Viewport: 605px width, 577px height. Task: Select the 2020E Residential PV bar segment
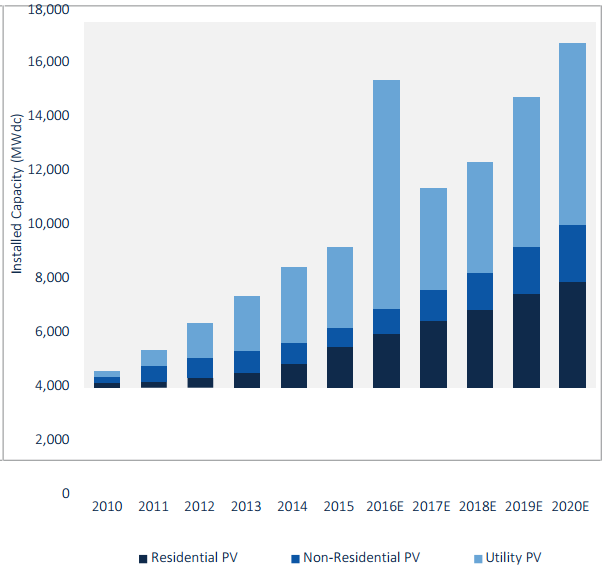pyautogui.click(x=572, y=335)
